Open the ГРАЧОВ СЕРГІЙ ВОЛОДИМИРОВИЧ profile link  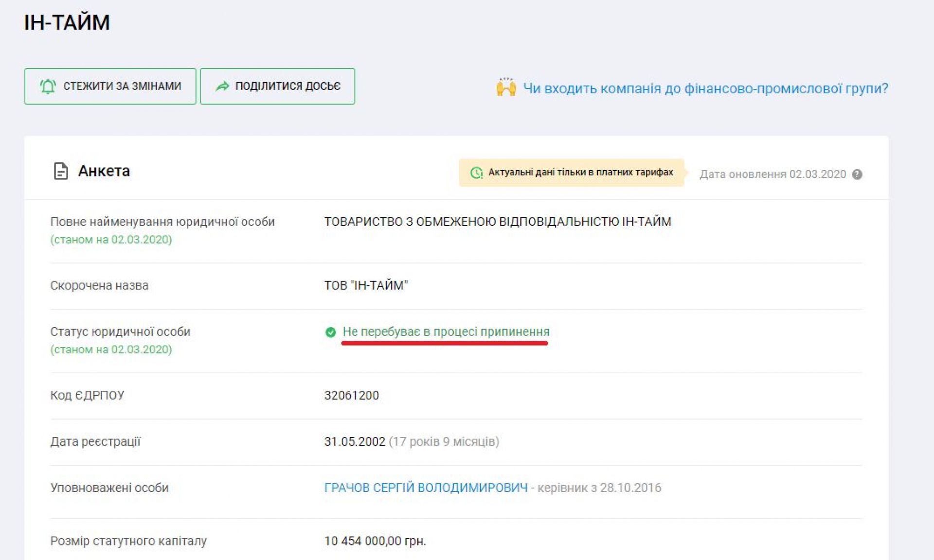[426, 488]
